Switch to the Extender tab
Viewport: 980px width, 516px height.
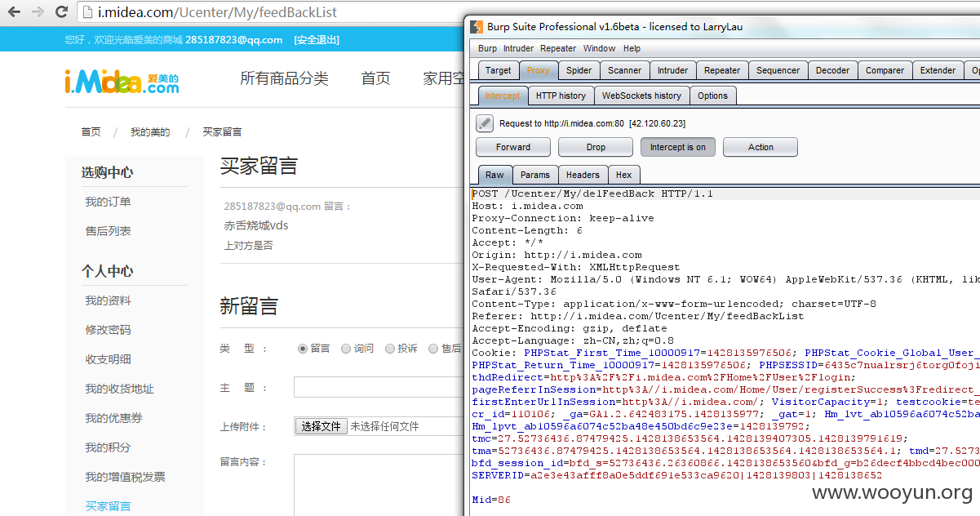tap(938, 70)
